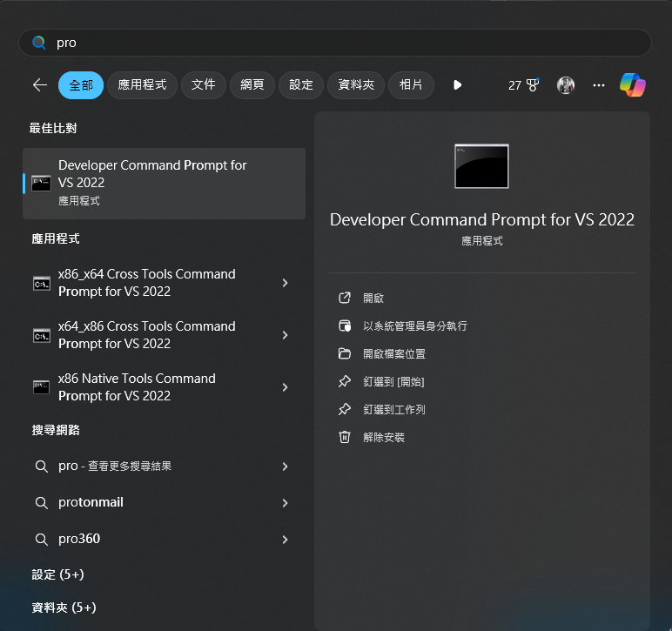Open x86_x64 Cross Tools Command Prompt result

(165, 283)
